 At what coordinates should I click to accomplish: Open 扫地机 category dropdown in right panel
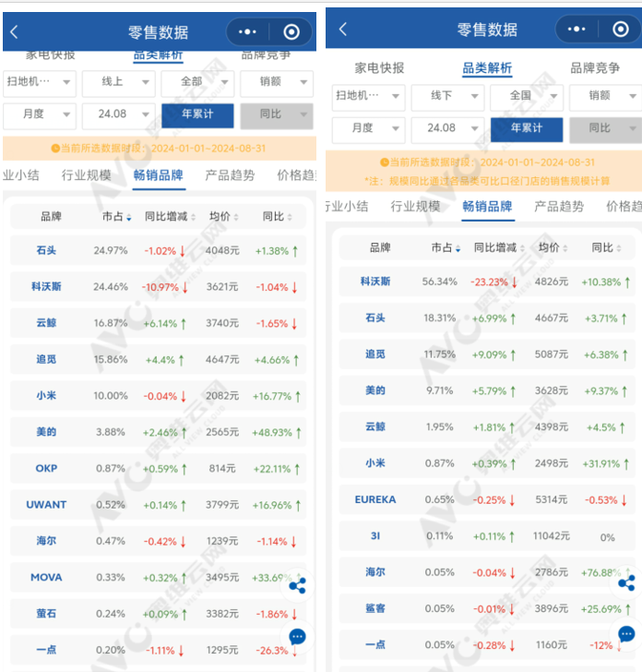[x=368, y=96]
